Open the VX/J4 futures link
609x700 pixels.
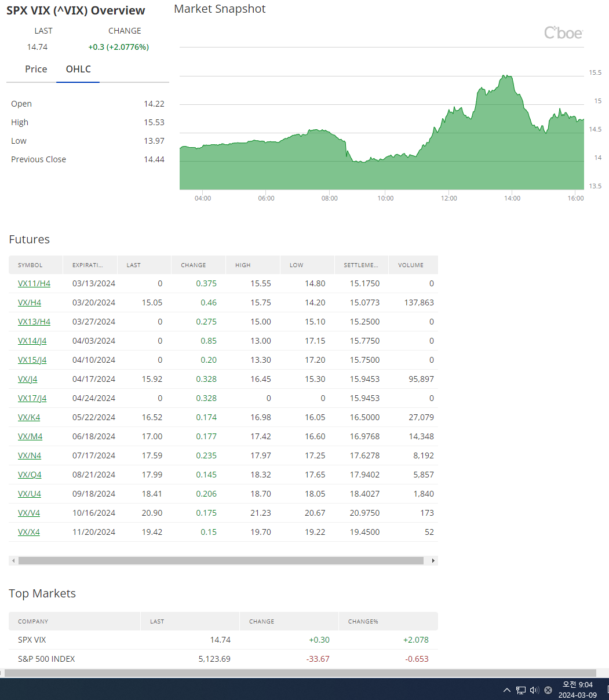point(28,379)
